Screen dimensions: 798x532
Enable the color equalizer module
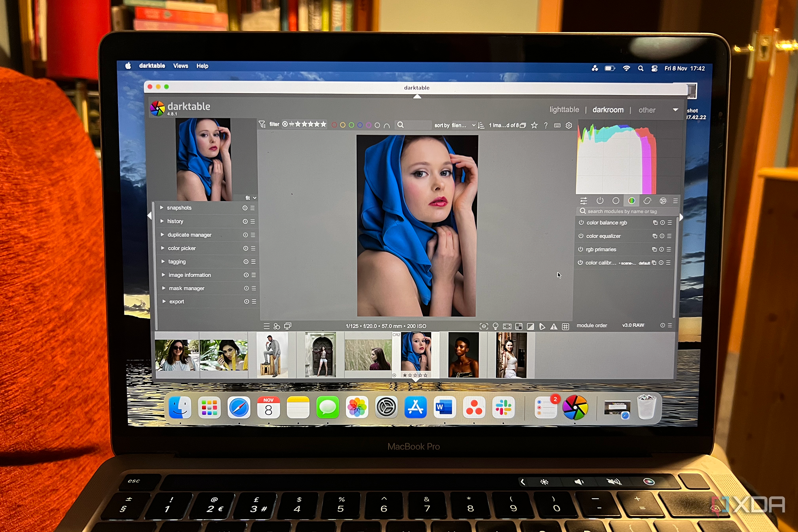tap(581, 236)
